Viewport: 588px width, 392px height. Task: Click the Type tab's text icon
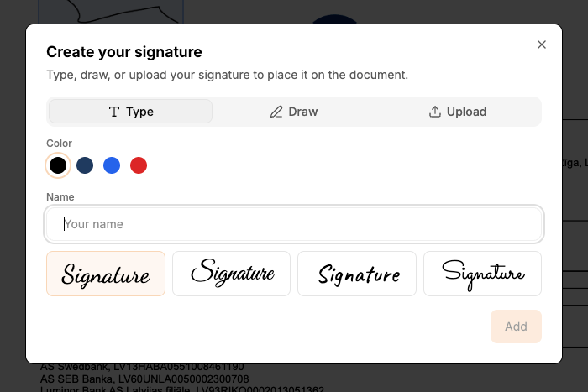[114, 112]
